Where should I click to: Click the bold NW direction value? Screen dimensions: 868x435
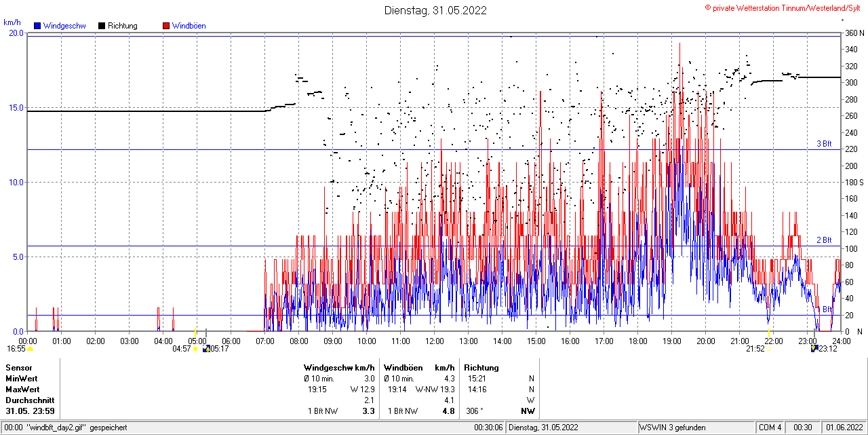[x=528, y=411]
